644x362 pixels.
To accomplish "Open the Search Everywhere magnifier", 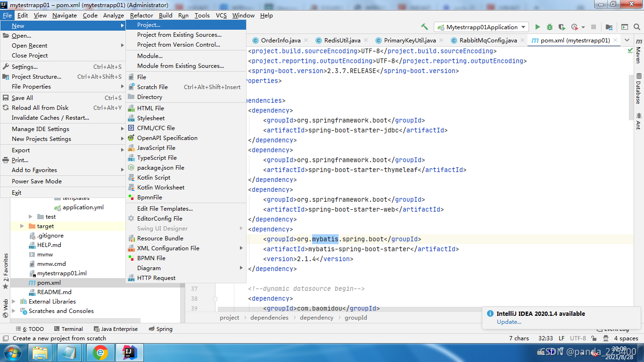I will (636, 27).
